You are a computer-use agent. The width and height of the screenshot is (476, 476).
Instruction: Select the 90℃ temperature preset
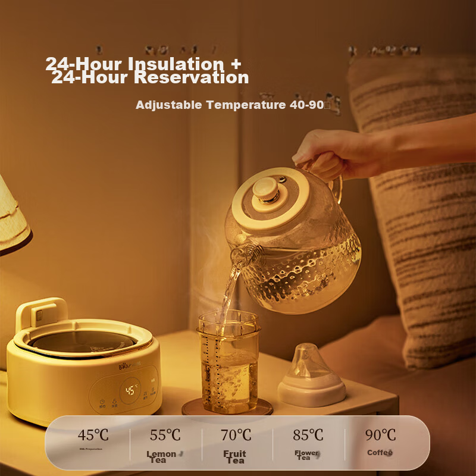pyautogui.click(x=380, y=435)
